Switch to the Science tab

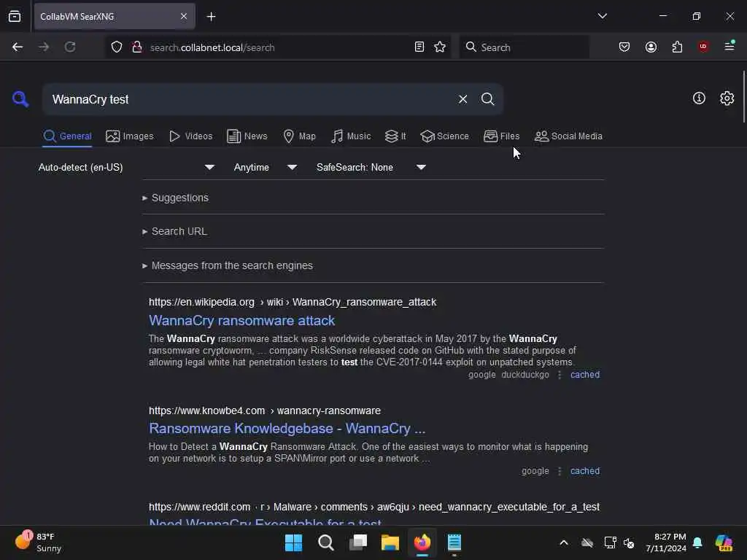(x=444, y=136)
